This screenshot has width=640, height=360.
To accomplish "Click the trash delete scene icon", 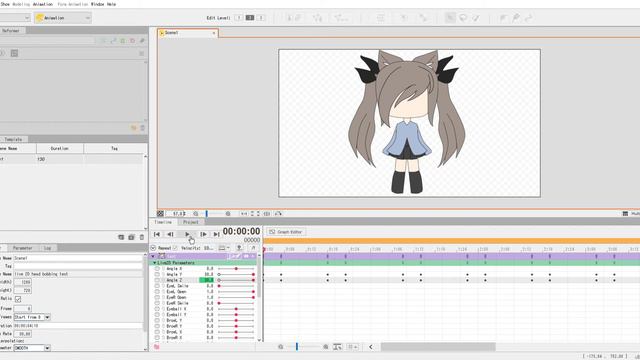I will pos(142,237).
